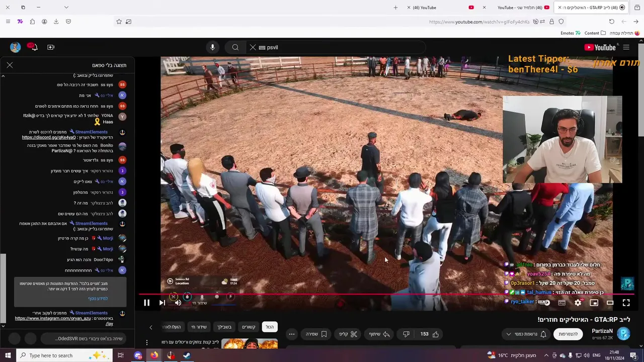Open the discord.gg link in chat
Image resolution: width=644 pixels, height=362 pixels.
[x=49, y=137]
